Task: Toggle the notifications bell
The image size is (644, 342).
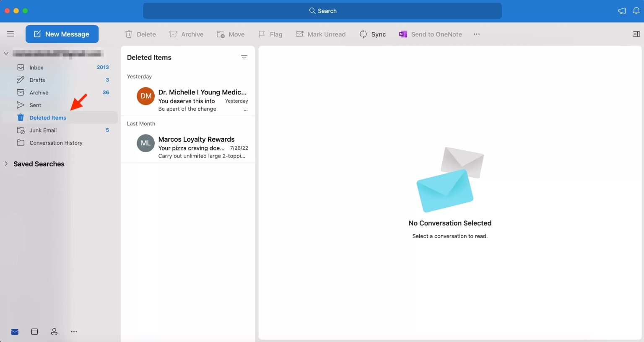Action: 636,10
